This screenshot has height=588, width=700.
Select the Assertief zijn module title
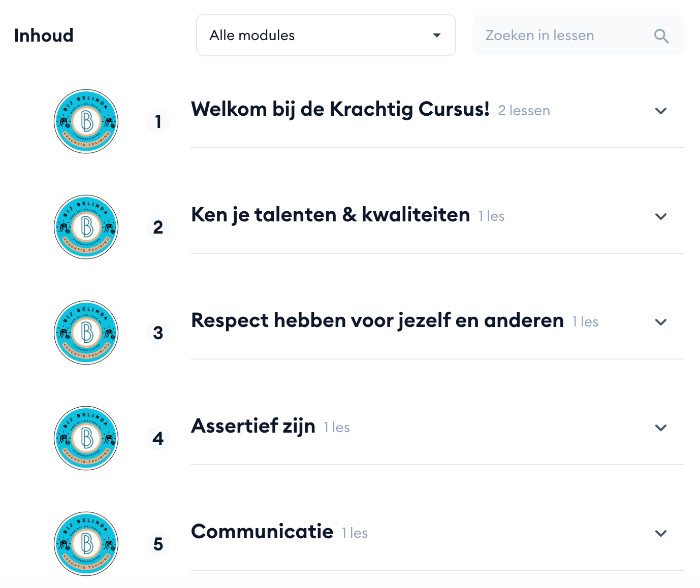pyautogui.click(x=253, y=427)
